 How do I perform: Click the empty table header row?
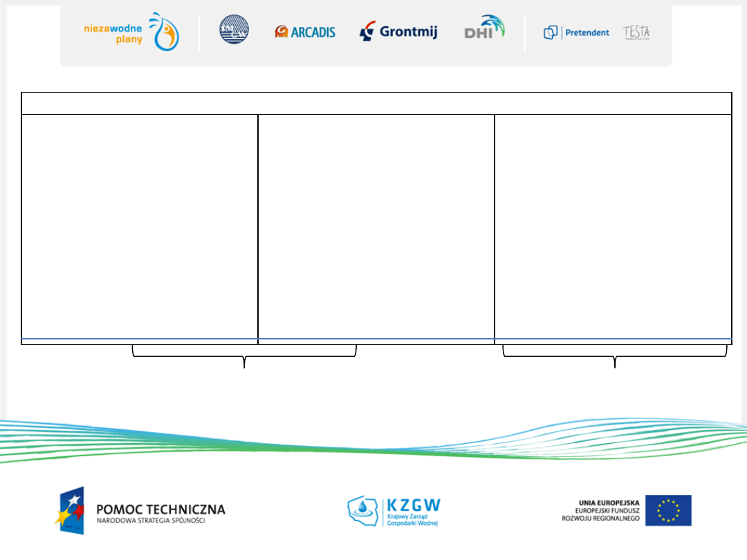coord(376,103)
